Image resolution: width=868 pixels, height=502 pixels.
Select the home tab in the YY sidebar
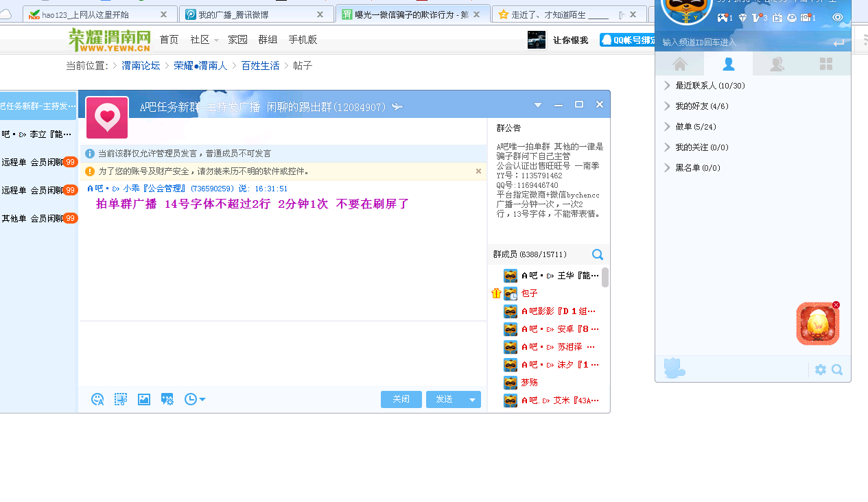coord(679,63)
